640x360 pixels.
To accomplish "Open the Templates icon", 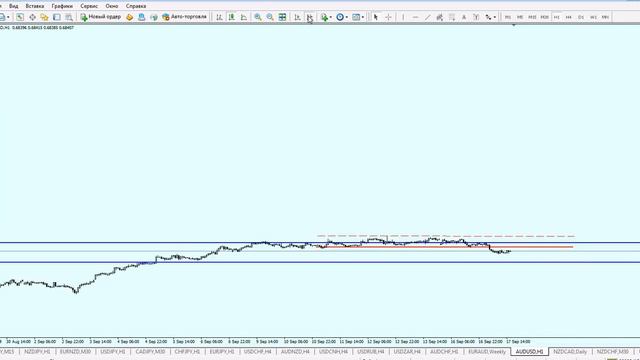I will coord(356,17).
